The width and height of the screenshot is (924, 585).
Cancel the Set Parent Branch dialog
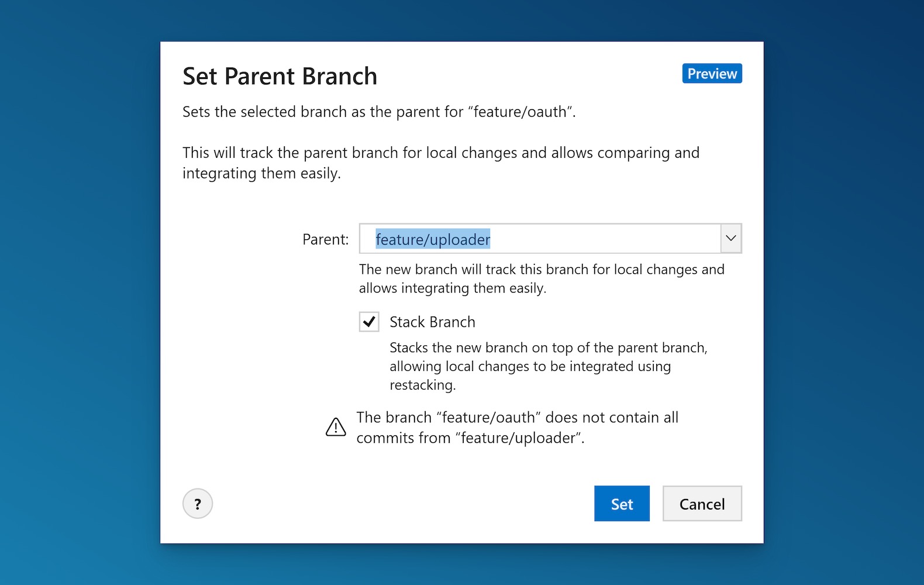coord(702,503)
